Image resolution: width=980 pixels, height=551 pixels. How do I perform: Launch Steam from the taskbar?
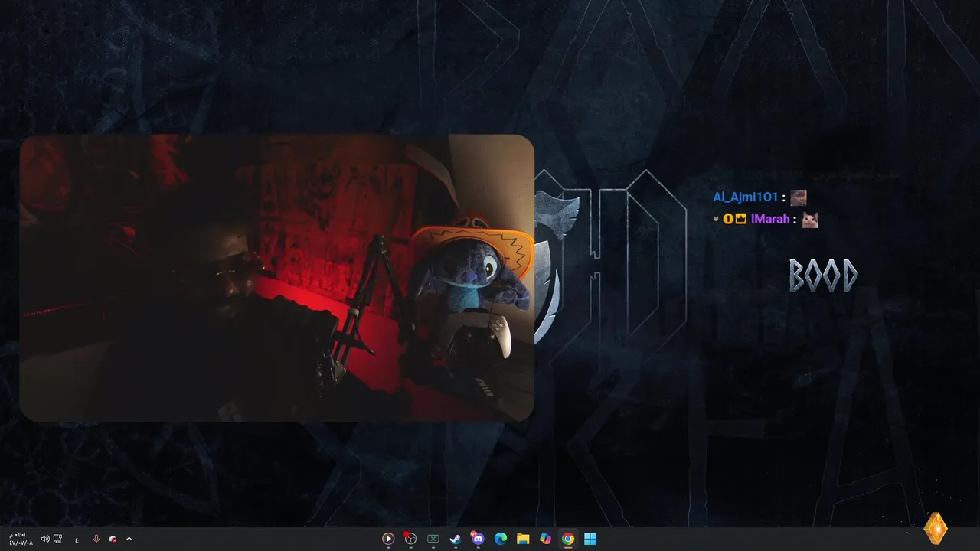455,539
